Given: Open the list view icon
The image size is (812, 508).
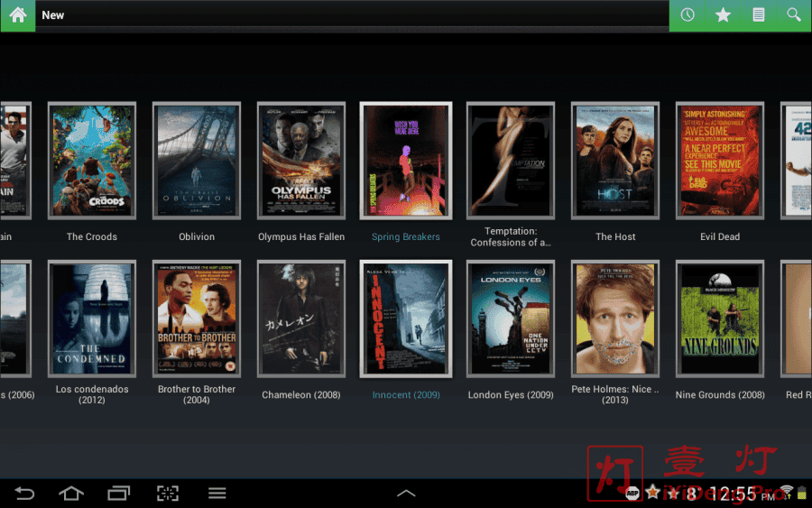Looking at the screenshot, I should [759, 15].
